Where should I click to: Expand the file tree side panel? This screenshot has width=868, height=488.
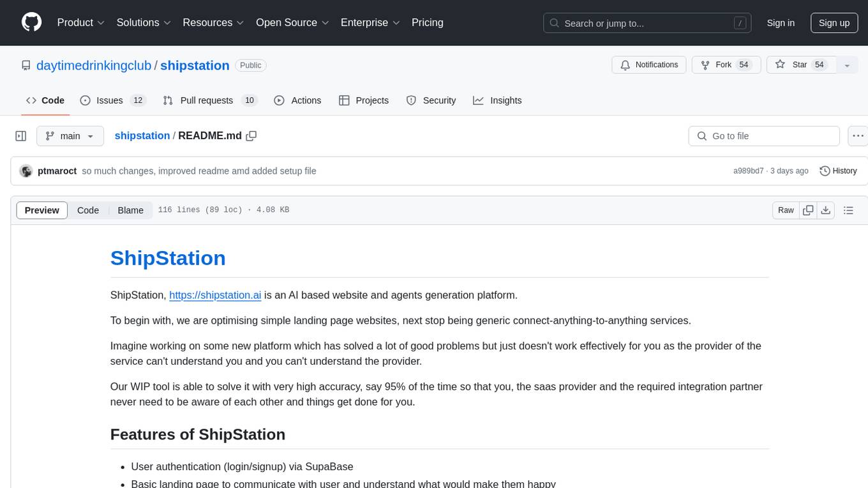tap(21, 136)
